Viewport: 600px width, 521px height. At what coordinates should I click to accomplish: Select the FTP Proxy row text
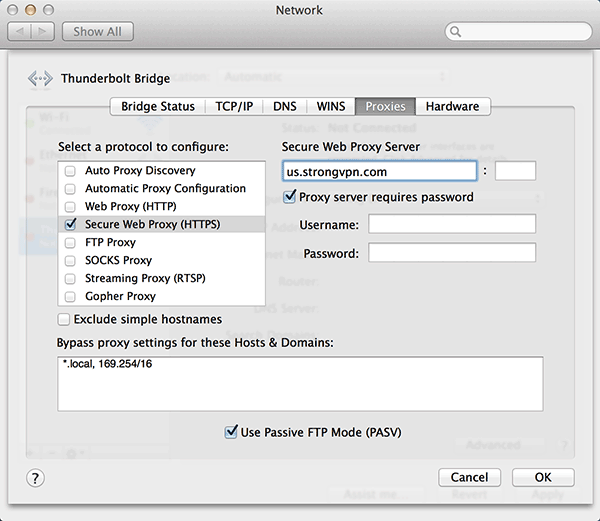[110, 243]
